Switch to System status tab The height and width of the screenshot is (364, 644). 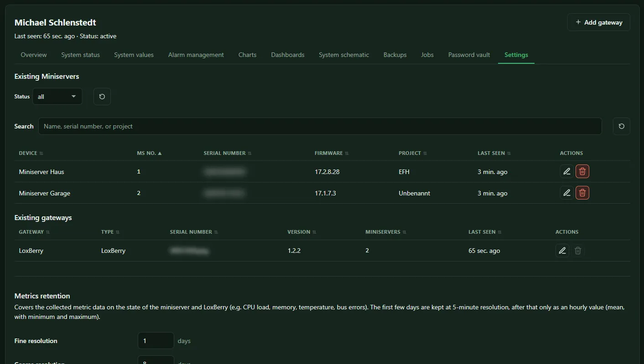tap(80, 55)
